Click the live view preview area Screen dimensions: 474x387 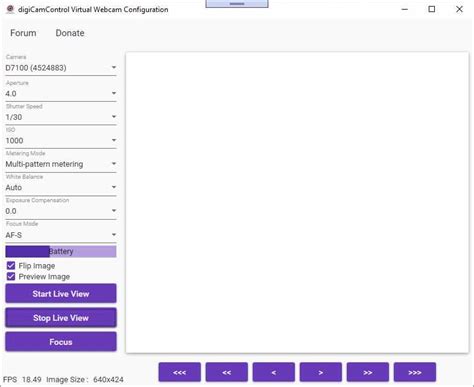(297, 202)
